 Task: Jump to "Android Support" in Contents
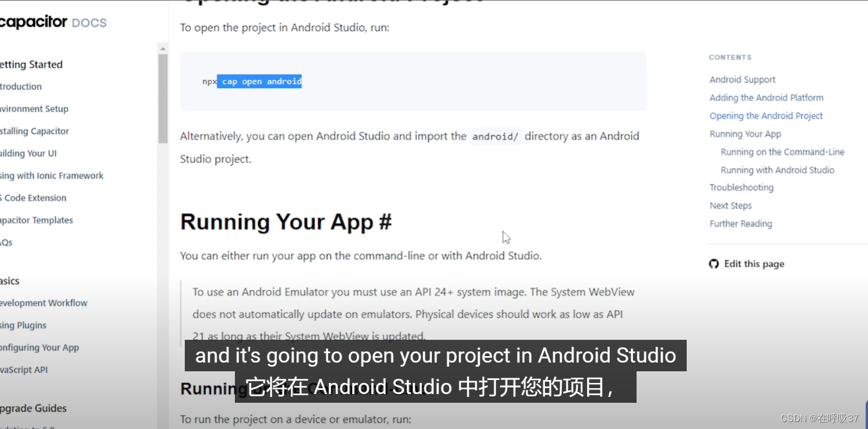tap(742, 79)
